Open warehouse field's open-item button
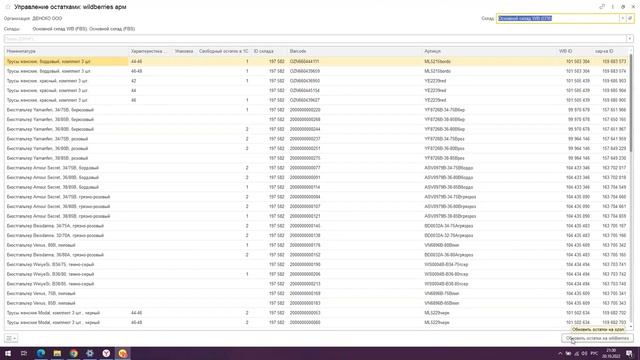The image size is (640, 360). coord(630,18)
